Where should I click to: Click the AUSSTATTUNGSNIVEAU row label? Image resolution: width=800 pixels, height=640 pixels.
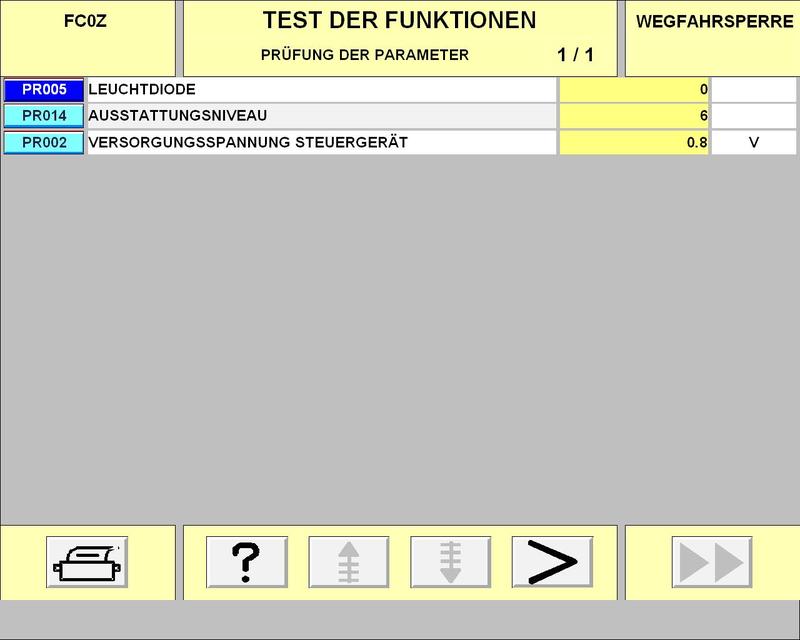(320, 116)
